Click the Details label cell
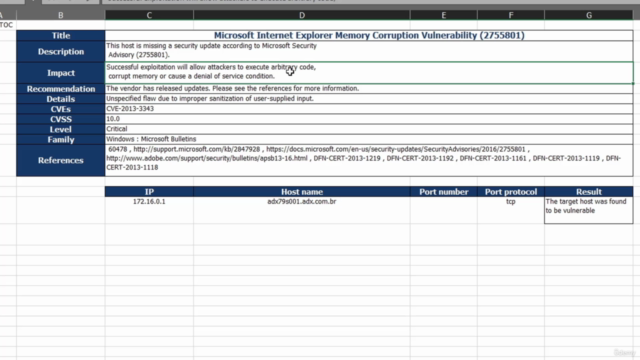Image resolution: width=640 pixels, height=360 pixels. pyautogui.click(x=60, y=99)
